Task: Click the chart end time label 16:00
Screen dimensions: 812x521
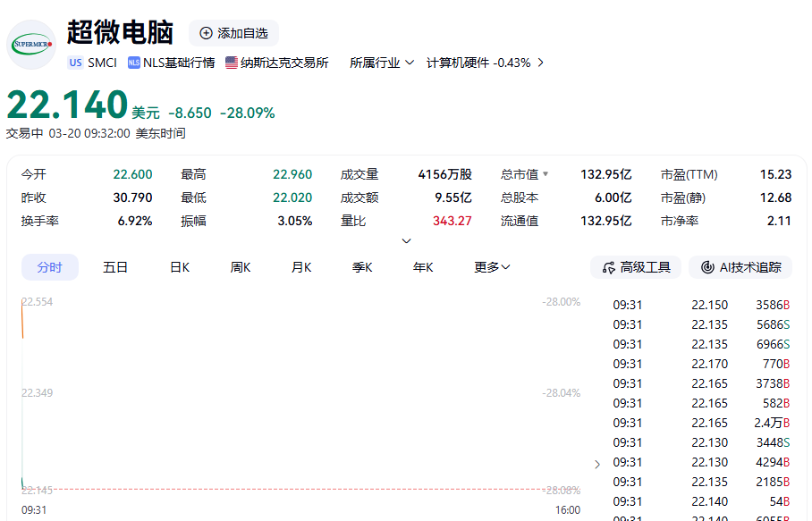Action: pos(568,509)
